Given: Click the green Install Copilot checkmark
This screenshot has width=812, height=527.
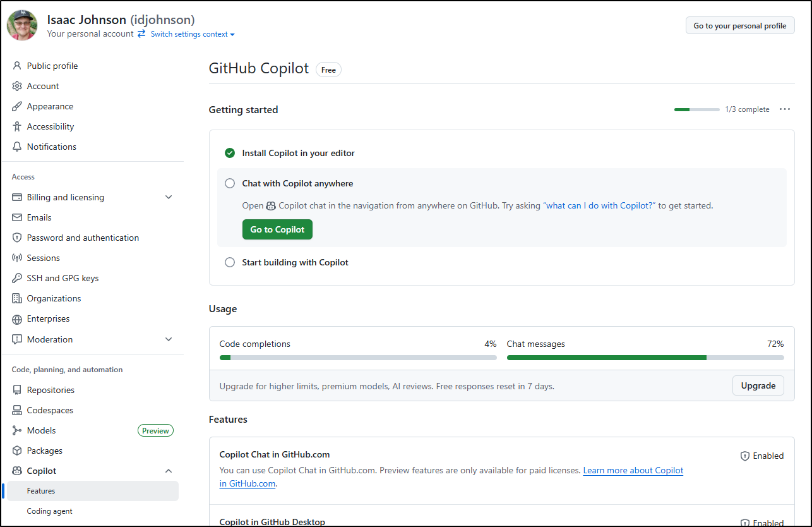Looking at the screenshot, I should tap(230, 153).
